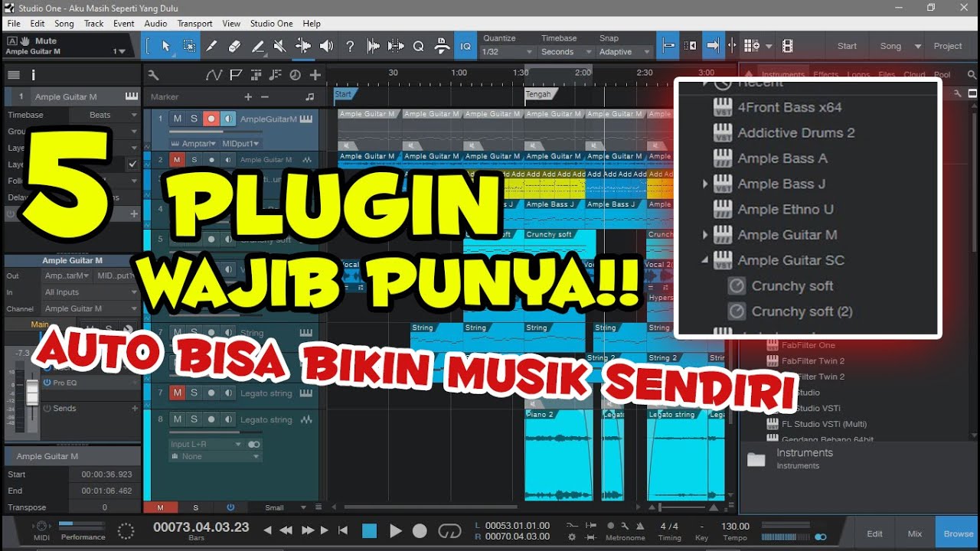Screen dimensions: 980x551
Task: Toggle the Pro EQ power button
Action: click(x=47, y=383)
